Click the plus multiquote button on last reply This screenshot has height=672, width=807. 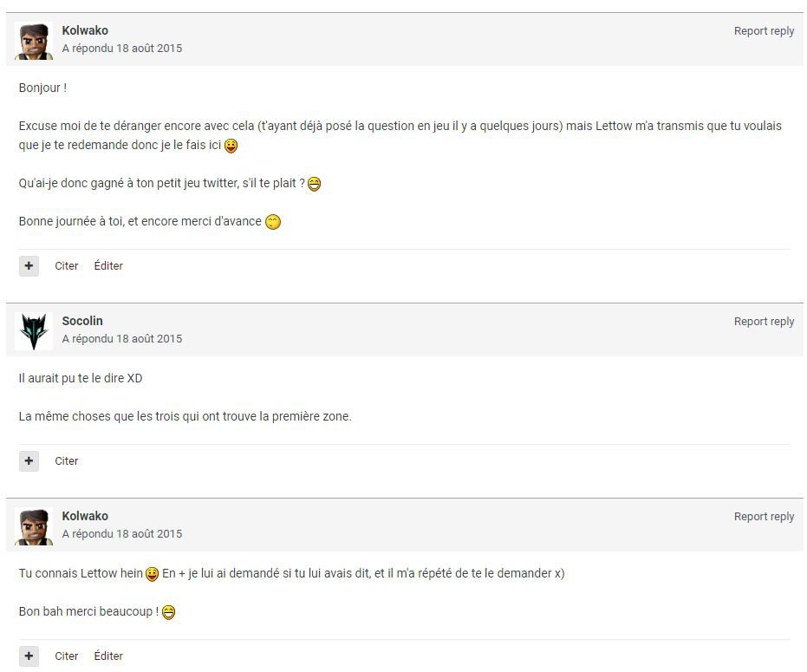point(29,656)
